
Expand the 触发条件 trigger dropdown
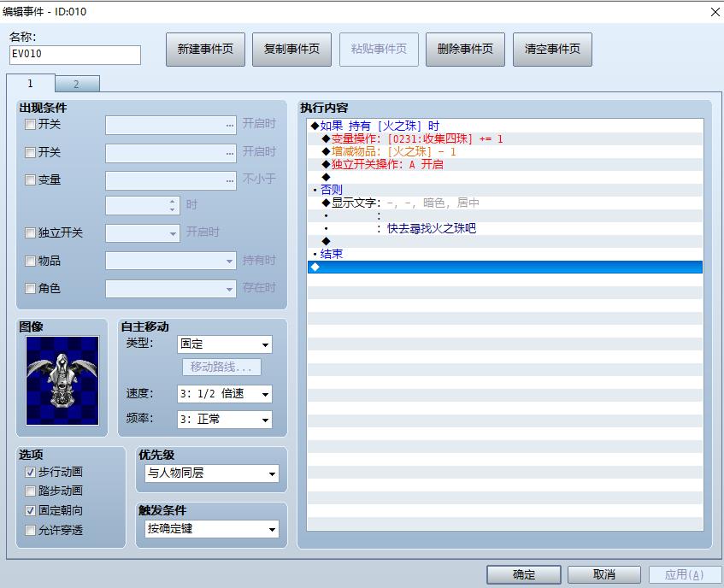(212, 529)
